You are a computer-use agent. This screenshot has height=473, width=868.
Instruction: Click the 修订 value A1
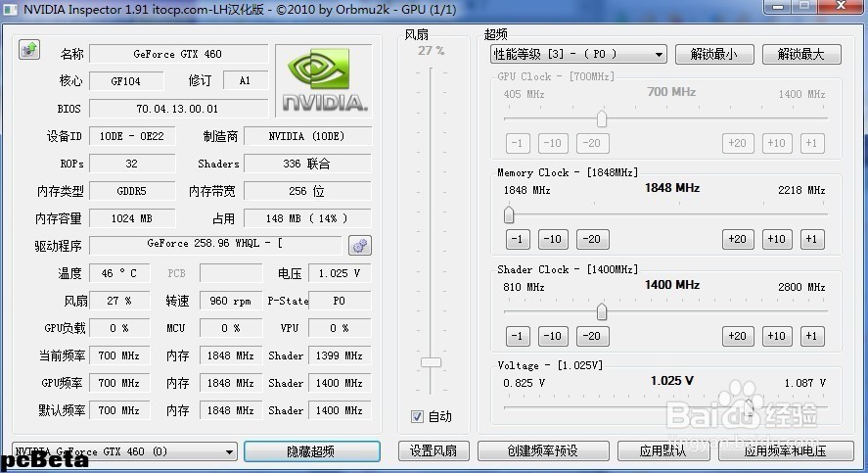[246, 81]
